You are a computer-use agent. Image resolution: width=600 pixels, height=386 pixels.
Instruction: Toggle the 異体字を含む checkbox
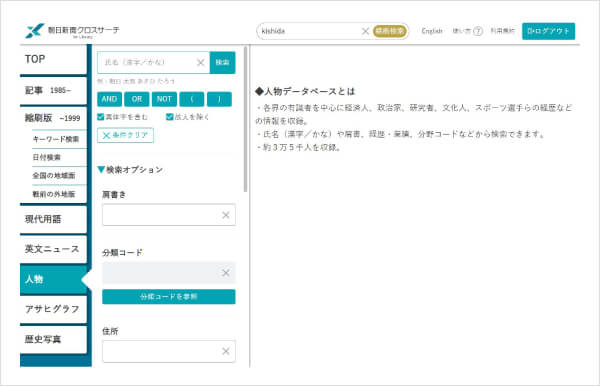coord(101,117)
